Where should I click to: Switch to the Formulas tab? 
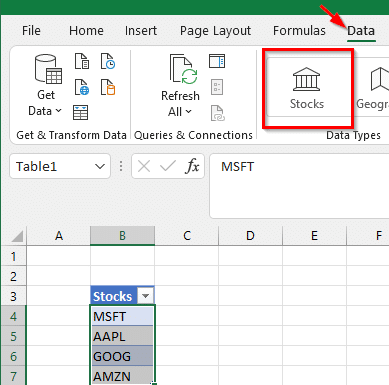pos(299,31)
